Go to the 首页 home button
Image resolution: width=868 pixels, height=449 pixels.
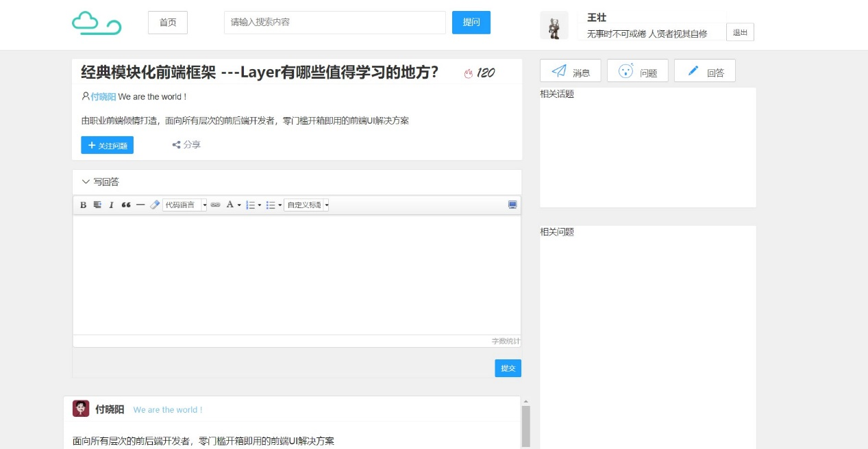click(168, 23)
